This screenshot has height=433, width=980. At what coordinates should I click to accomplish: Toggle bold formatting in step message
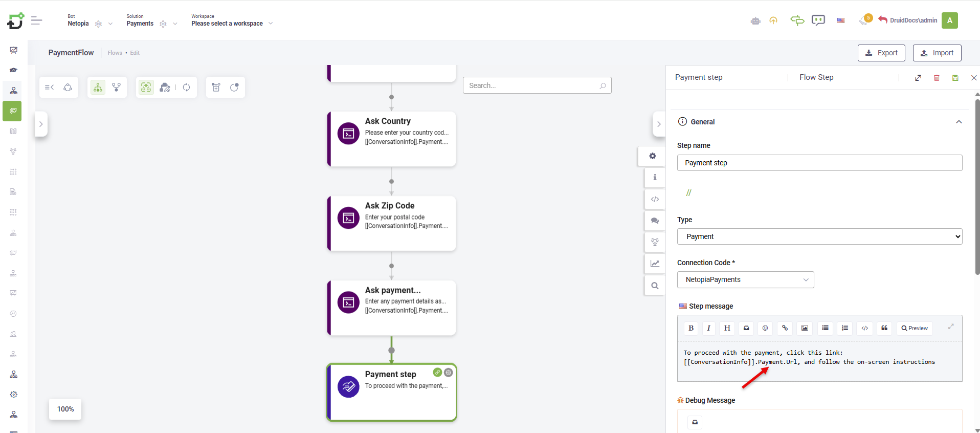point(691,328)
